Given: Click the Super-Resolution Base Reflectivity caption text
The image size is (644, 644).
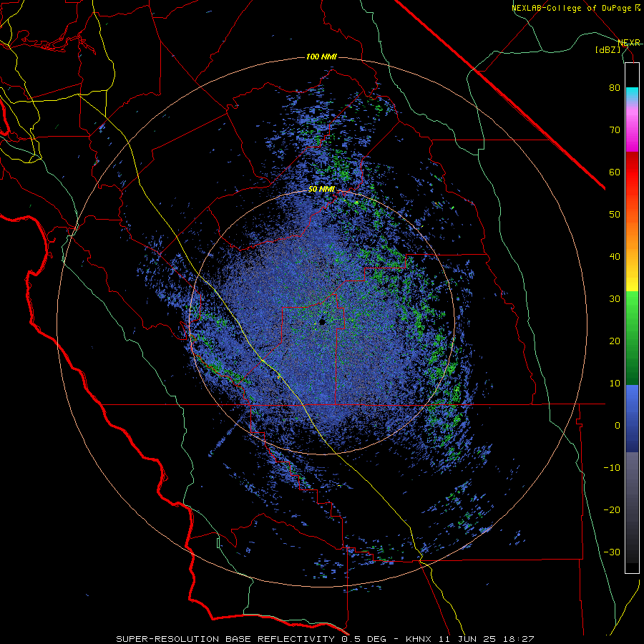Looking at the screenshot, I should tap(224, 639).
